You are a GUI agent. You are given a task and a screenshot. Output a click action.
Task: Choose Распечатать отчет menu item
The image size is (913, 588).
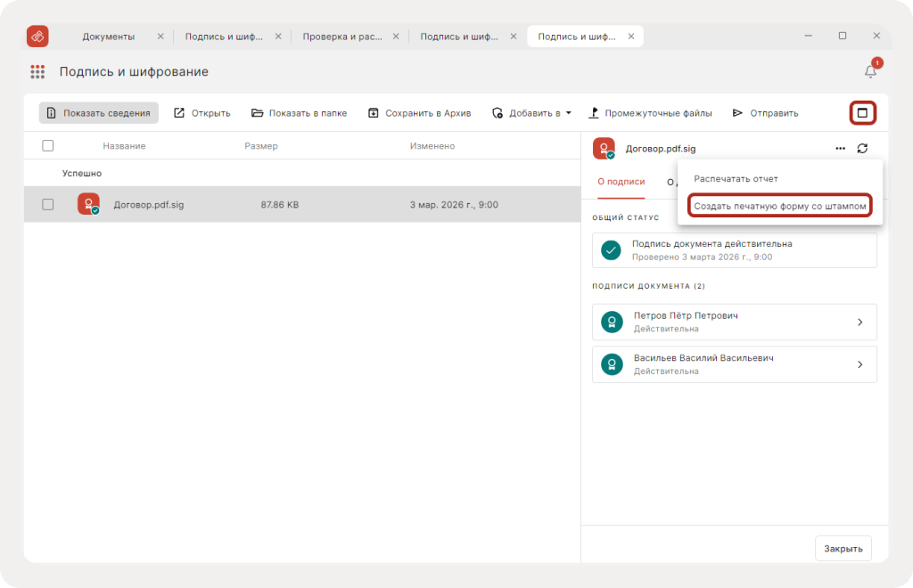coord(736,179)
